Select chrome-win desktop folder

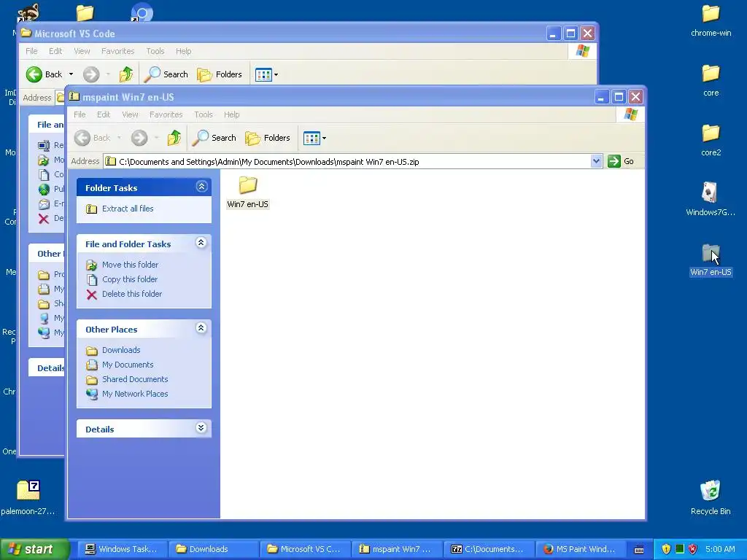tap(711, 21)
